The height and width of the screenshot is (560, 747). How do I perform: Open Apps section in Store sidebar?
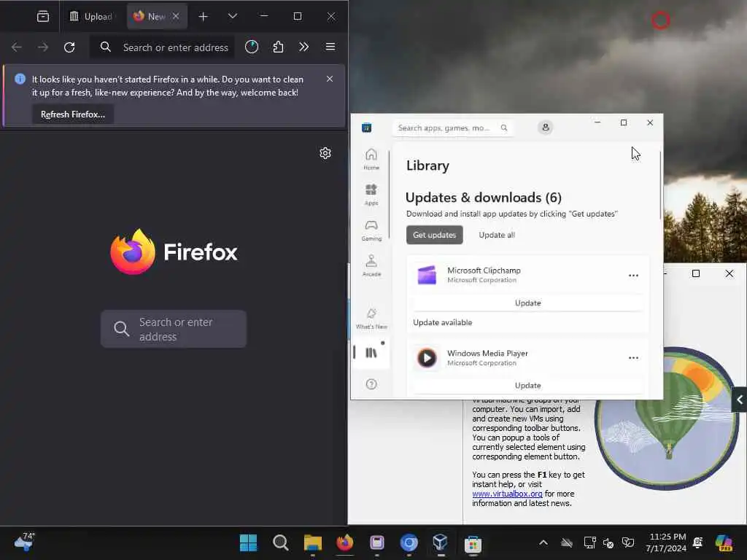pyautogui.click(x=371, y=194)
